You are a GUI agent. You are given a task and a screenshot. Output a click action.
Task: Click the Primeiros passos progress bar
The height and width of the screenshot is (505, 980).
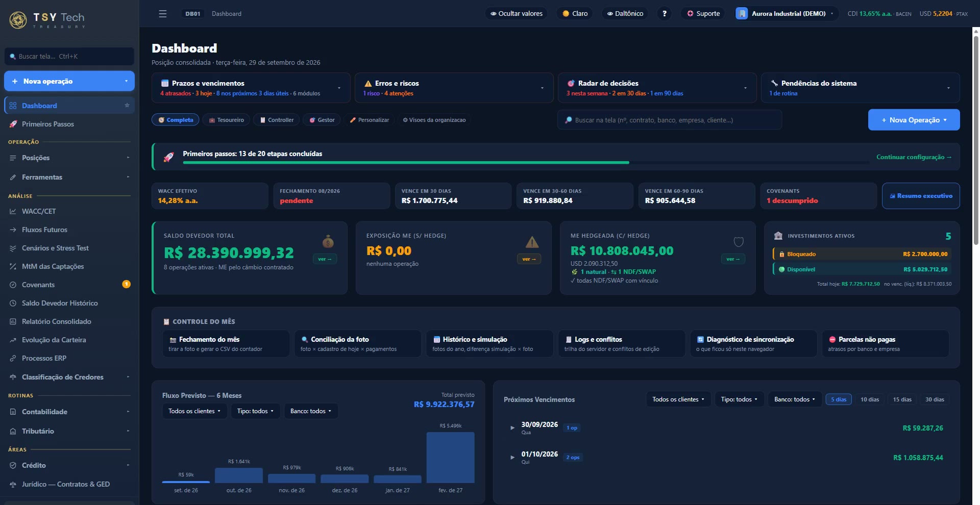(x=526, y=162)
